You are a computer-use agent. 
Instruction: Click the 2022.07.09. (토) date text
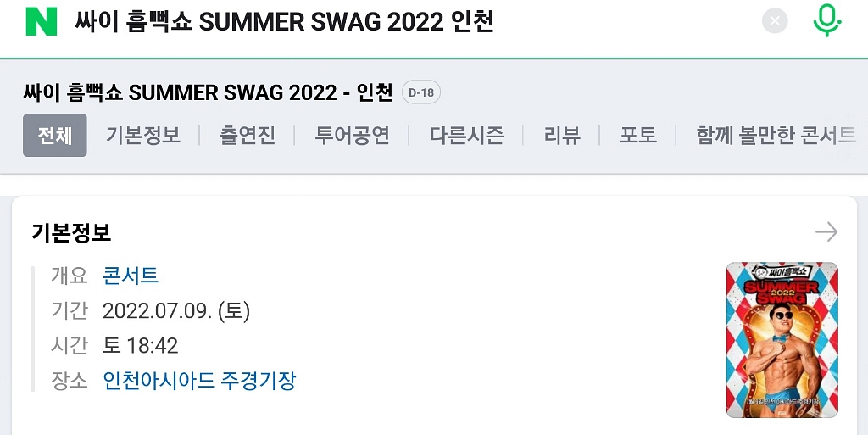tap(176, 310)
